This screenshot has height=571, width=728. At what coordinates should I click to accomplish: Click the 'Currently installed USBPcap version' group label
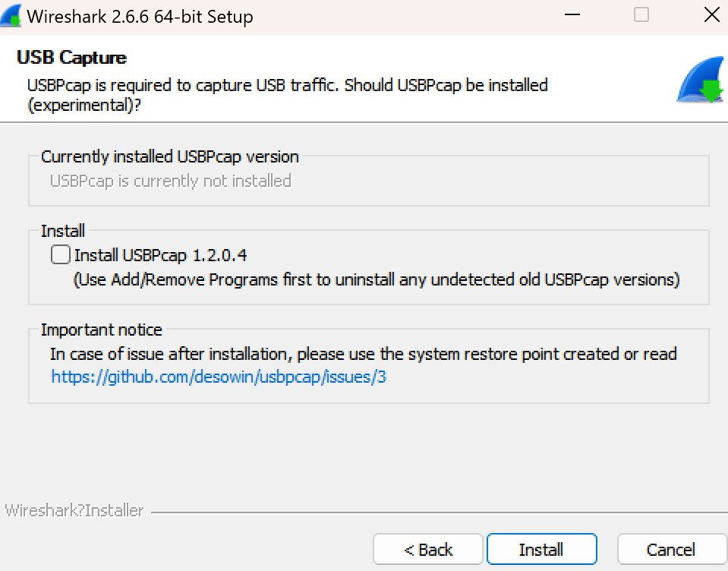[169, 157]
